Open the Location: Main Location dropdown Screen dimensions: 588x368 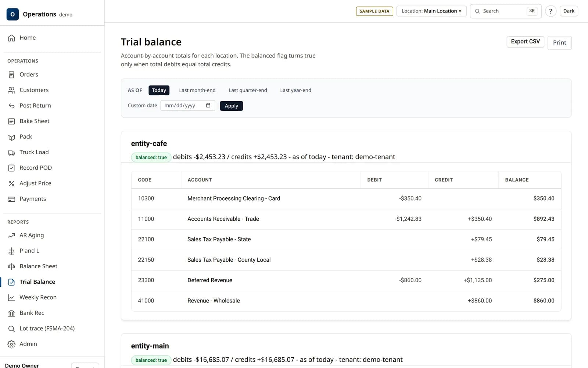coord(431,11)
